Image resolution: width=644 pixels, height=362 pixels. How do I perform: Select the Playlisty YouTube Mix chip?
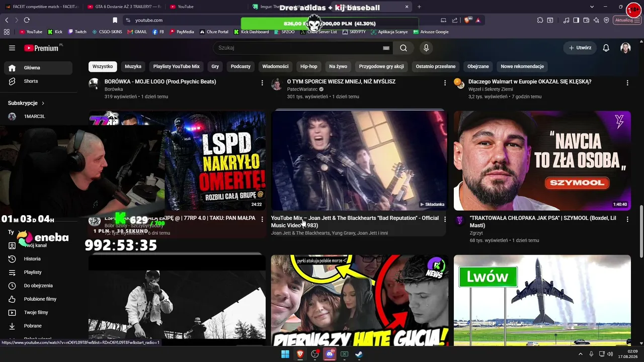(177, 66)
